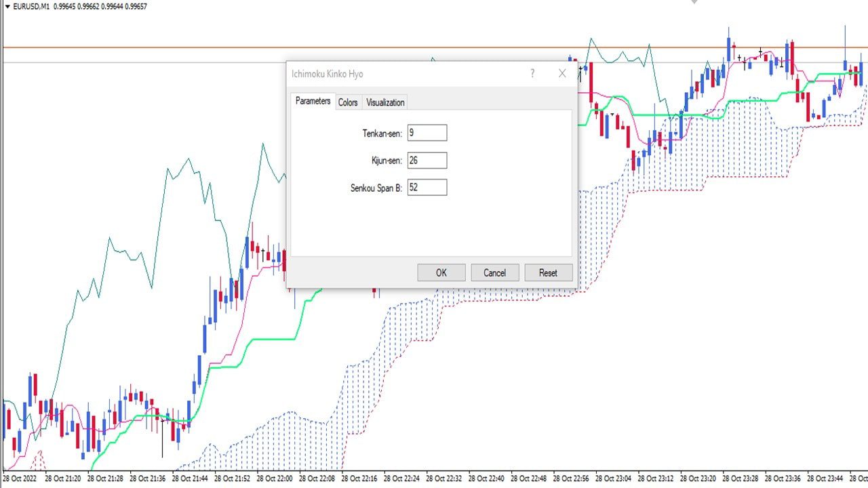Click the Senkou Span B field
The width and height of the screenshot is (868, 488).
tap(427, 187)
